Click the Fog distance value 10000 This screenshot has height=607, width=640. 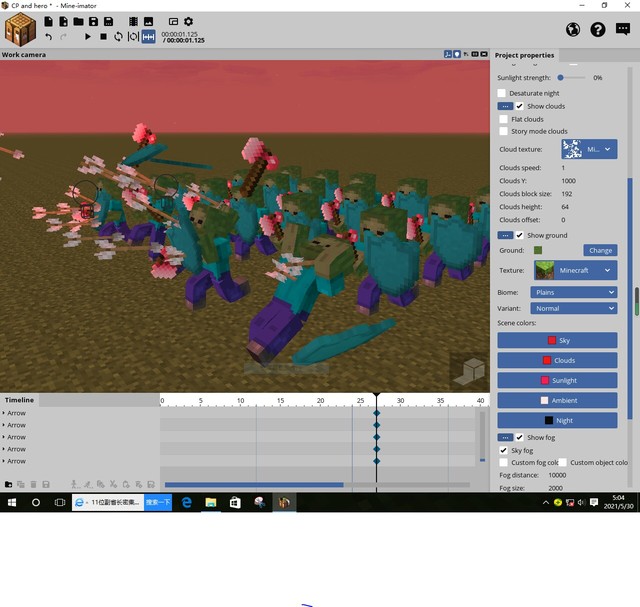coord(557,475)
